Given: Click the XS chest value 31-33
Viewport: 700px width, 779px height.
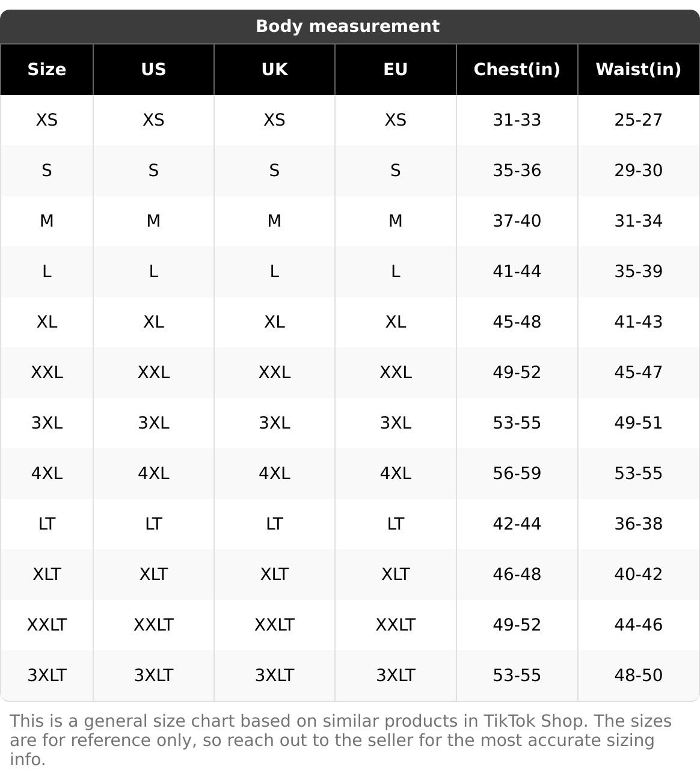Looking at the screenshot, I should (x=517, y=120).
